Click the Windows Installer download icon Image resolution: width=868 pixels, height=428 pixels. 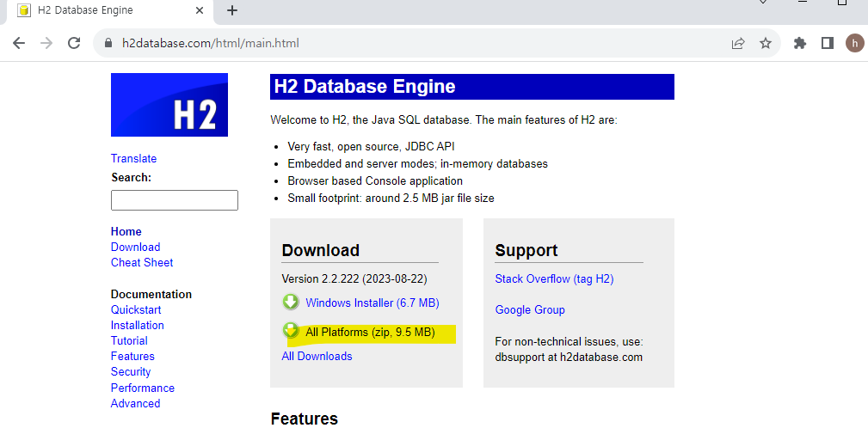pyautogui.click(x=291, y=302)
